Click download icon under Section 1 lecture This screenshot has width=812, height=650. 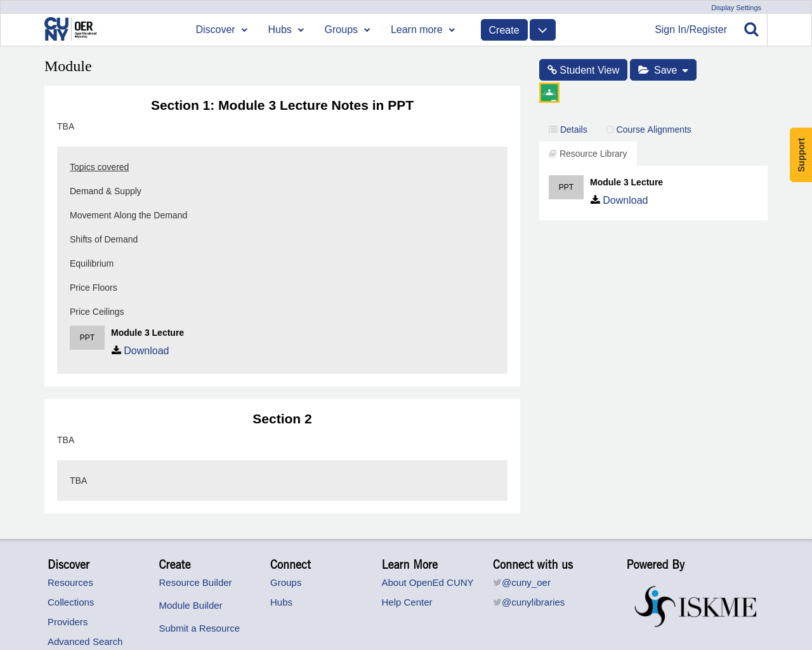(x=116, y=350)
